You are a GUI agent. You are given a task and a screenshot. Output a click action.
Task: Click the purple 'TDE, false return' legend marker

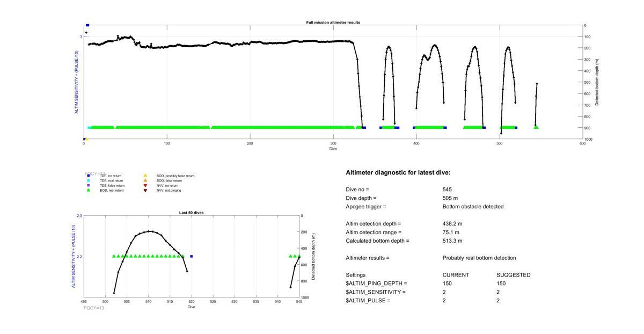(x=89, y=186)
